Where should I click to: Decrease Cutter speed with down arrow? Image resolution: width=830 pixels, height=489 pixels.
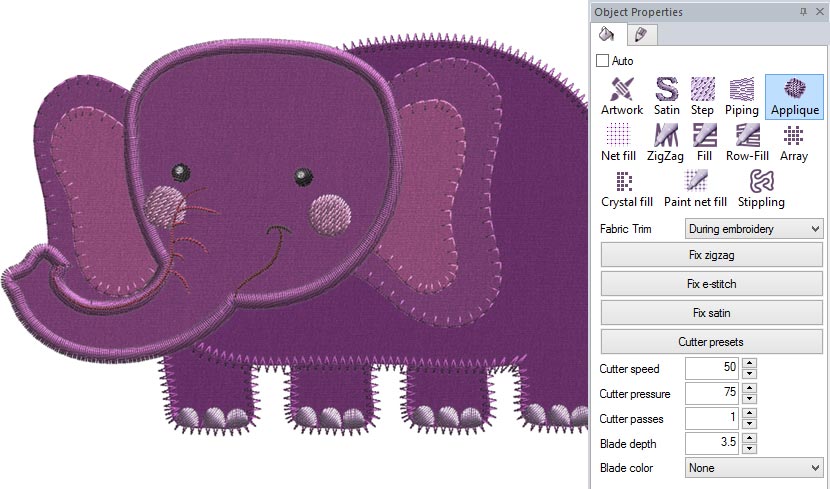[x=749, y=374]
